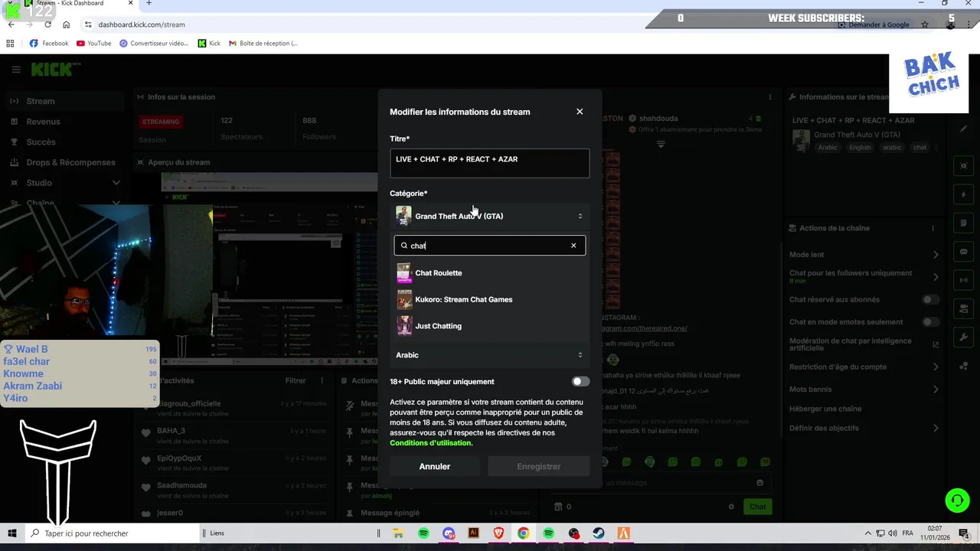This screenshot has width=980, height=551.
Task: Open the Boîte de réception Gmail bookmark
Action: click(263, 44)
